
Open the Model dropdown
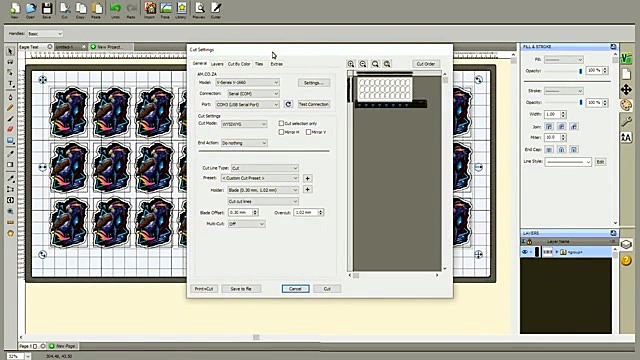[247, 82]
